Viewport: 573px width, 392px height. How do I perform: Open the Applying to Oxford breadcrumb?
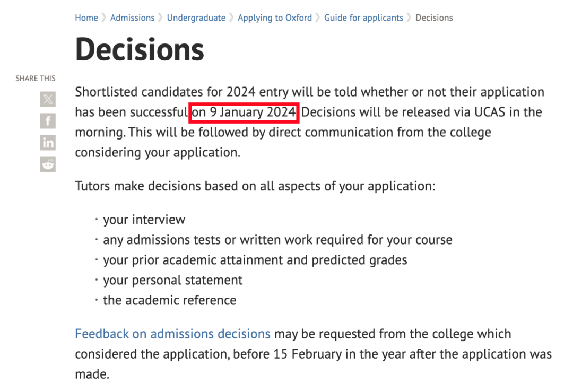pyautogui.click(x=274, y=18)
